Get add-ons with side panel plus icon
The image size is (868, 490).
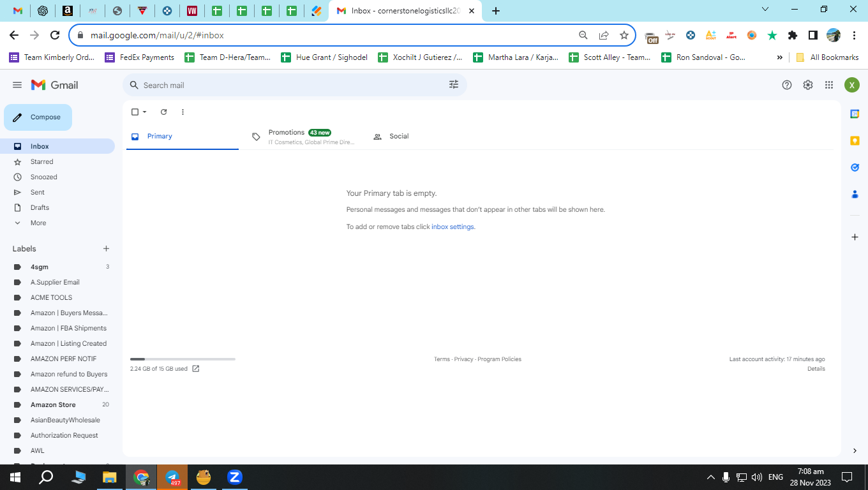(855, 237)
